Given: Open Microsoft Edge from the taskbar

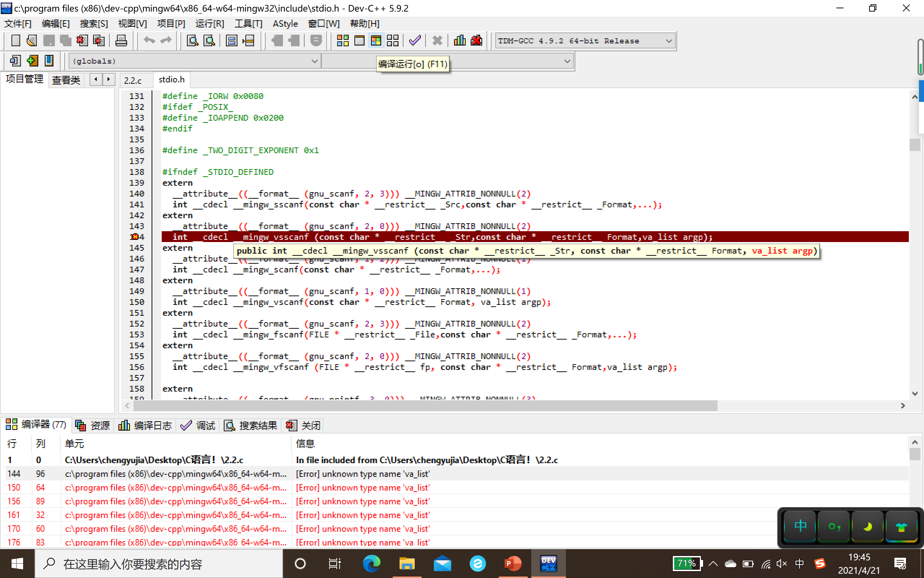Looking at the screenshot, I should (x=371, y=564).
